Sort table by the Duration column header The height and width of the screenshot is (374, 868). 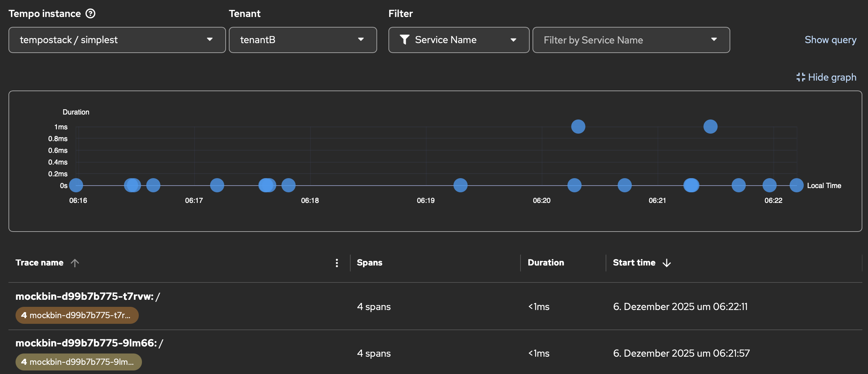point(546,263)
